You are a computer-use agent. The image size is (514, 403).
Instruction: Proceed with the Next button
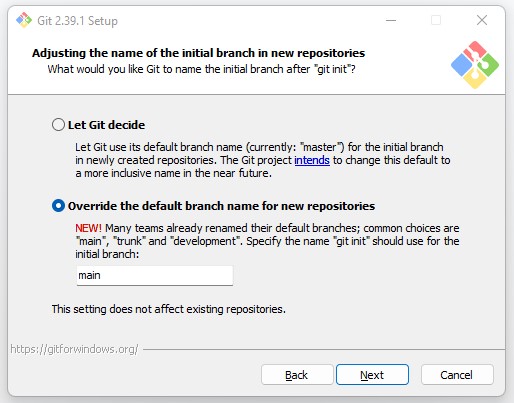tap(372, 375)
